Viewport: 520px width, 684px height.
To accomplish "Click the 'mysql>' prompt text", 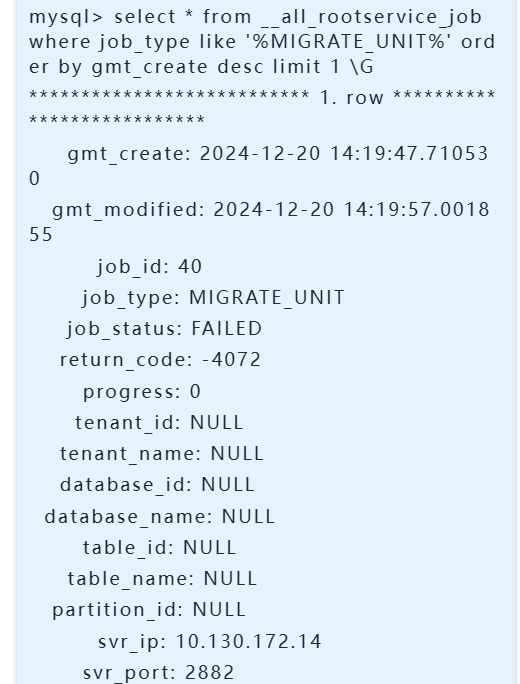I will (x=66, y=17).
